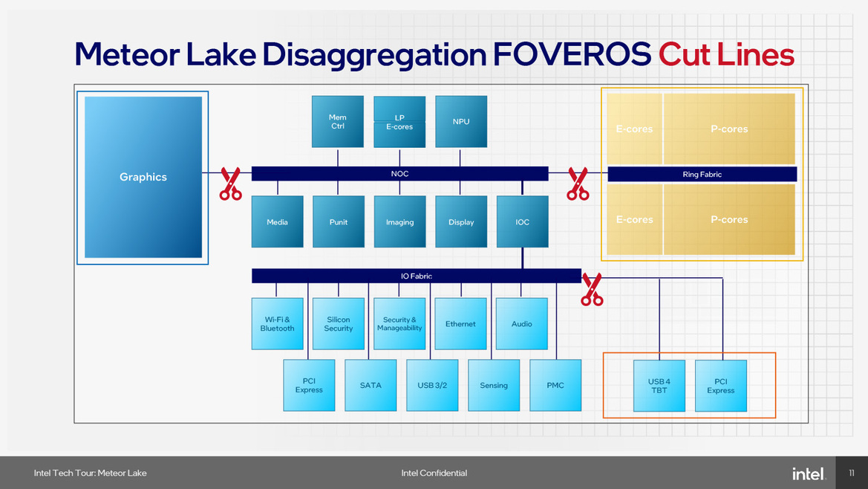Select the NPU block
This screenshot has height=489, width=868.
pyautogui.click(x=461, y=121)
